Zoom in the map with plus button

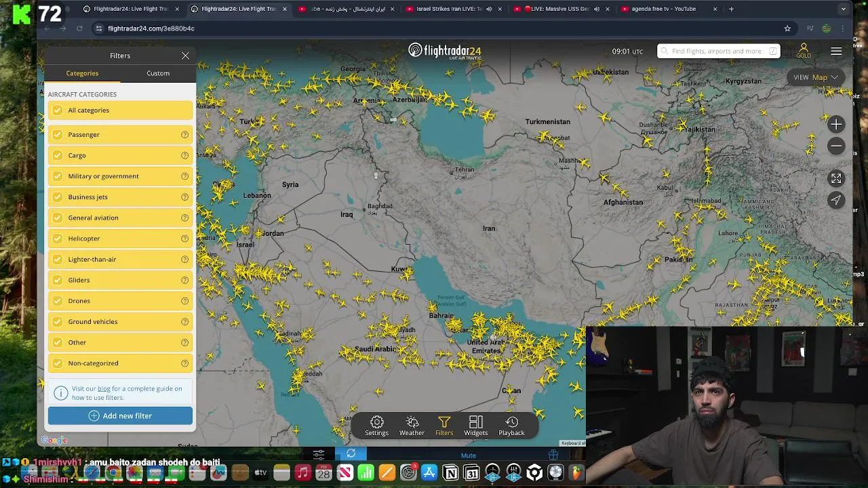tap(836, 125)
